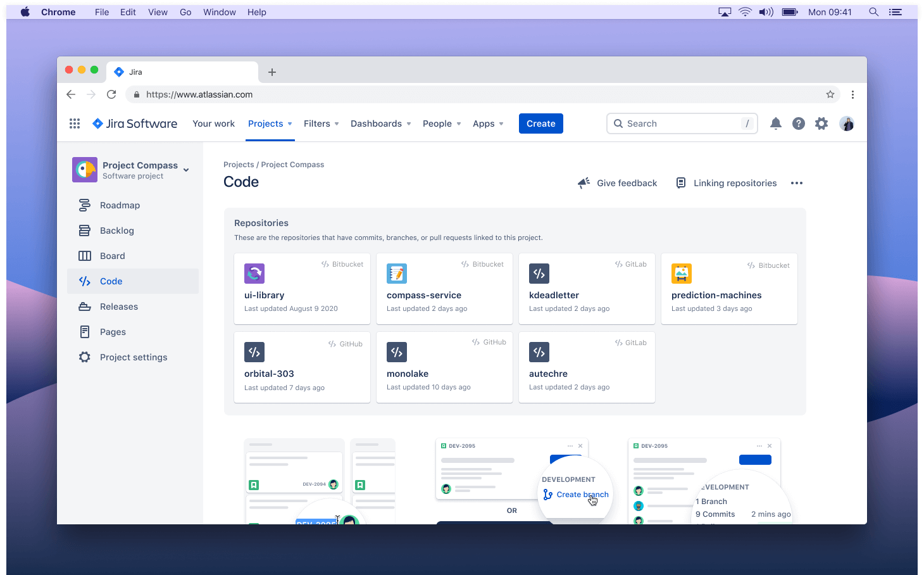The image size is (924, 575).
Task: Click the Jira Software logo
Action: [135, 123]
